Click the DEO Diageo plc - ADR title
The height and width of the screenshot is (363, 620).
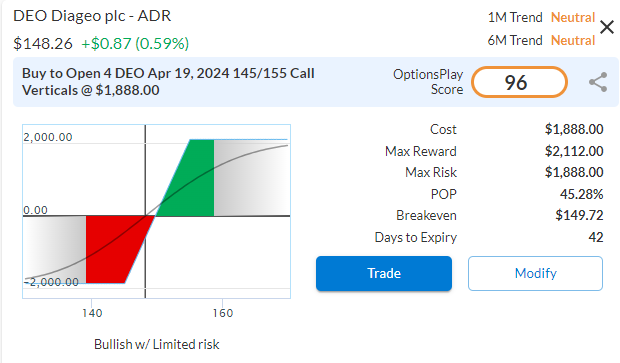click(x=92, y=16)
